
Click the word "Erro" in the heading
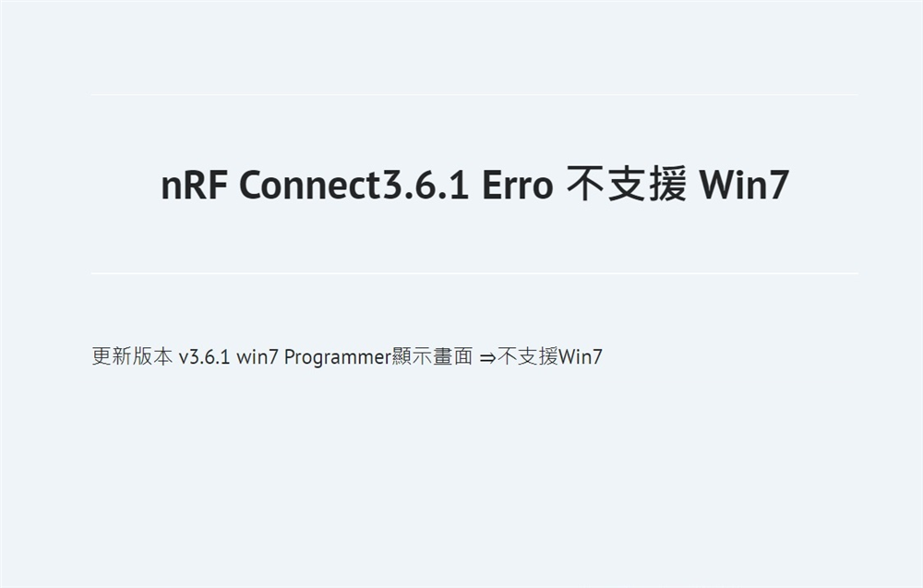tap(518, 185)
